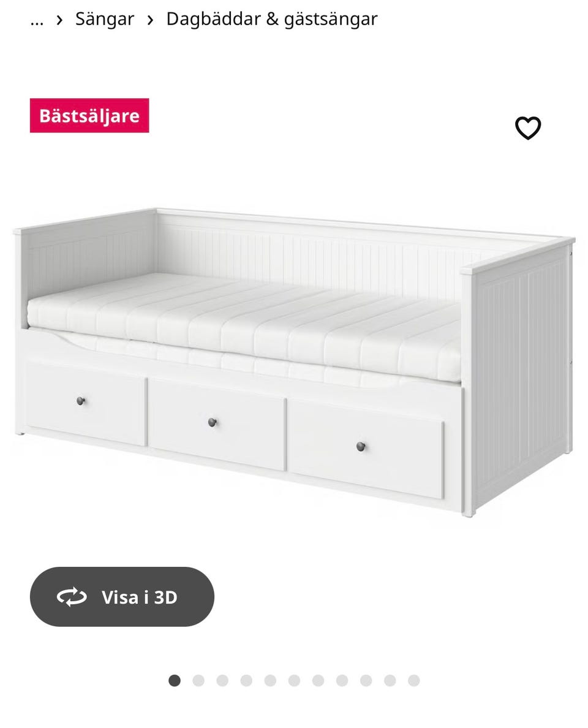588x728 pixels.
Task: Click the Visa i 3D text label
Action: click(139, 597)
